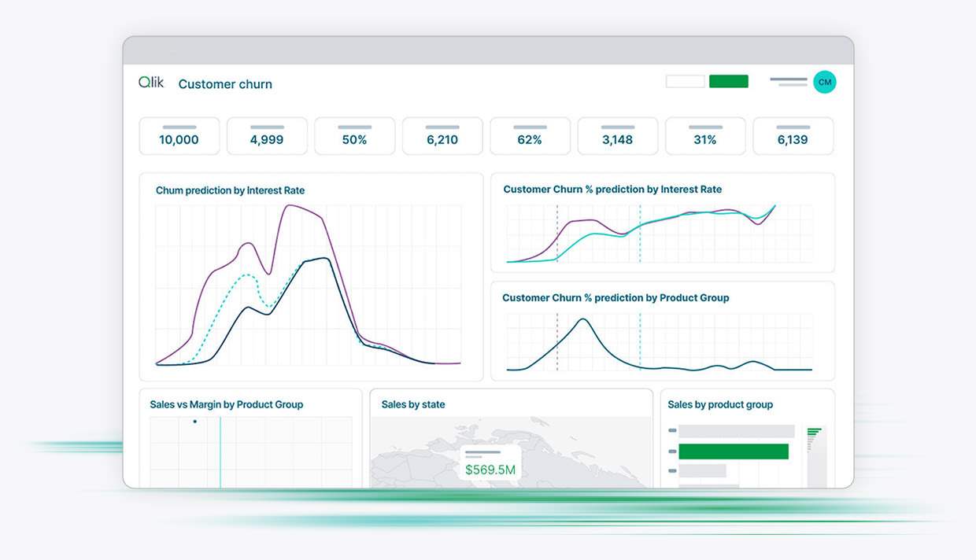Click the white button left of the green one
The height and width of the screenshot is (560, 976).
(x=685, y=80)
